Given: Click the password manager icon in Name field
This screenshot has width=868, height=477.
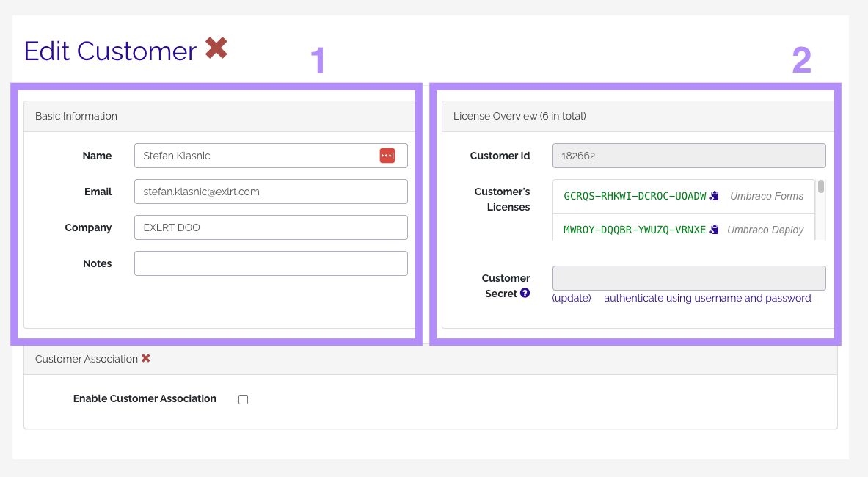Looking at the screenshot, I should (387, 156).
